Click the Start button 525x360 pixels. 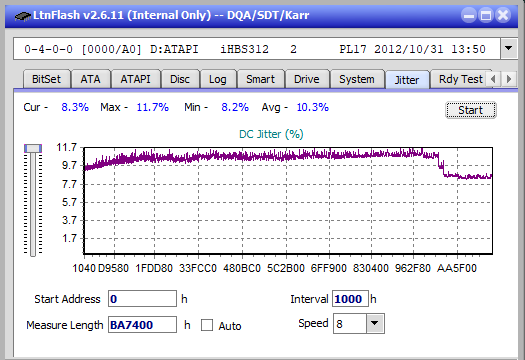[x=470, y=110]
